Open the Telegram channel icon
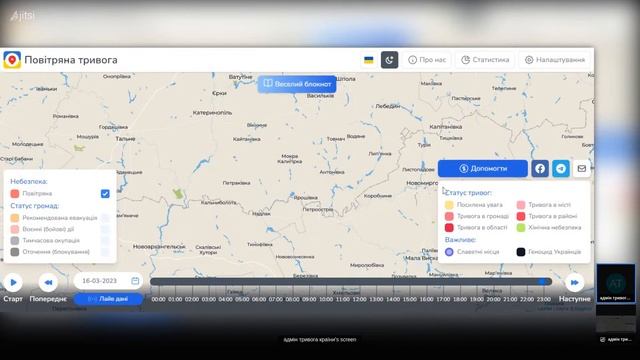The width and height of the screenshot is (640, 360). [561, 169]
